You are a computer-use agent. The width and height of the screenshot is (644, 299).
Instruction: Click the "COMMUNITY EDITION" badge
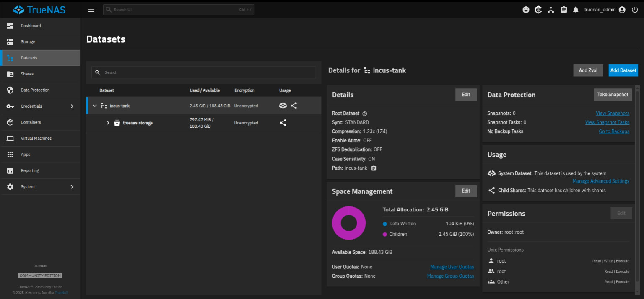click(x=40, y=276)
